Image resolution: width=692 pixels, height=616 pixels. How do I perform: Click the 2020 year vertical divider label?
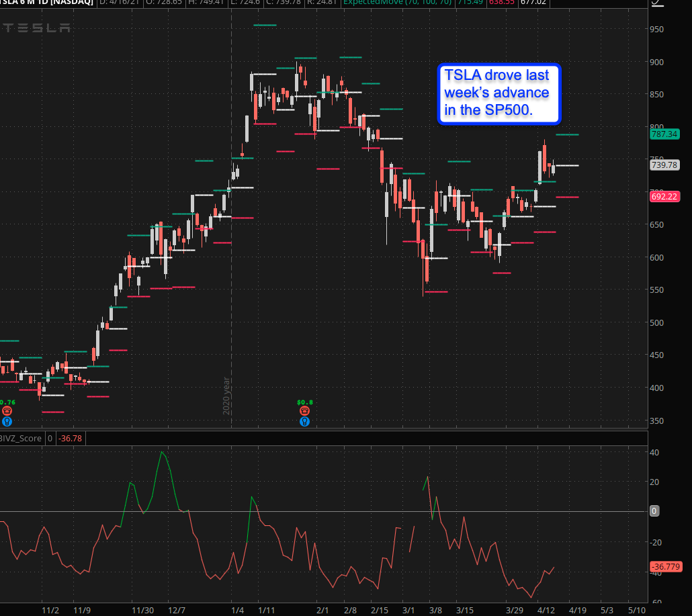(x=226, y=396)
